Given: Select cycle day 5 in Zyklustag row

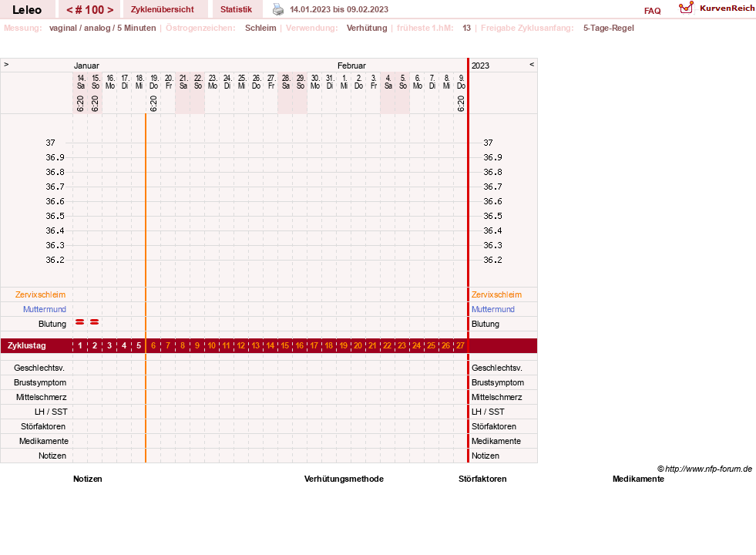Looking at the screenshot, I should click(139, 346).
